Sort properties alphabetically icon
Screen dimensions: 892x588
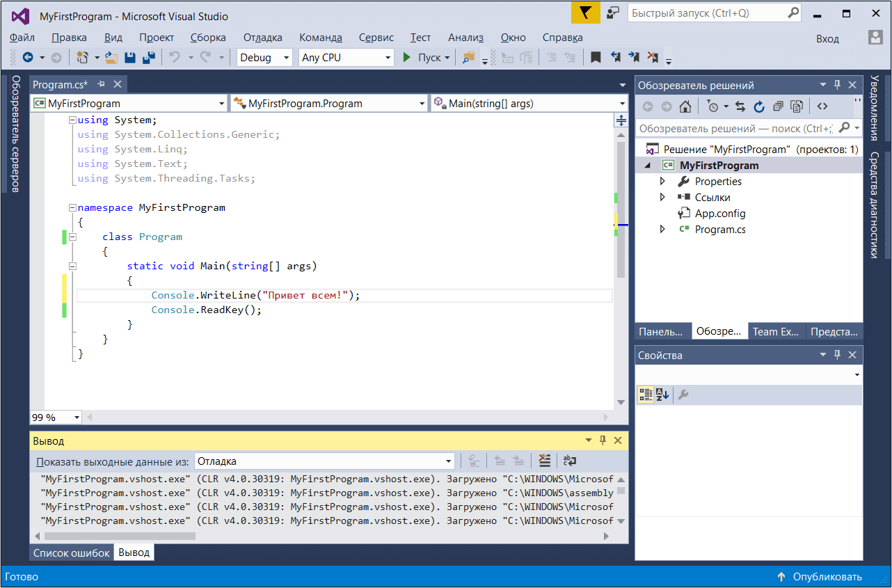[662, 395]
